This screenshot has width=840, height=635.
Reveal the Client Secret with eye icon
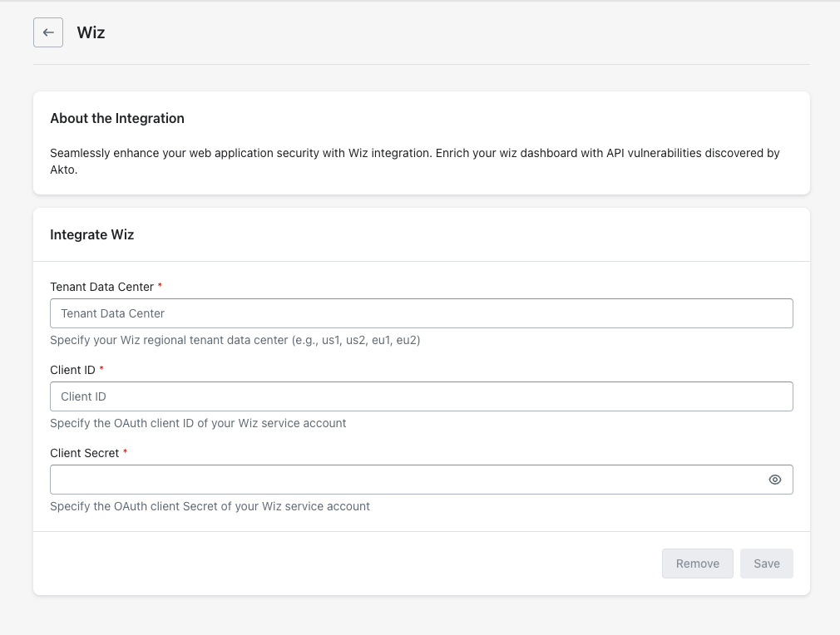(774, 480)
